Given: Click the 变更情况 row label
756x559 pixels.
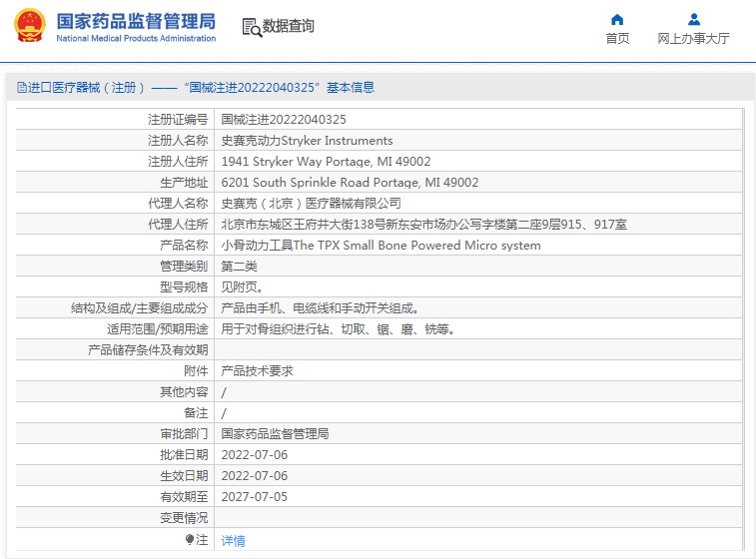Looking at the screenshot, I should tap(184, 518).
